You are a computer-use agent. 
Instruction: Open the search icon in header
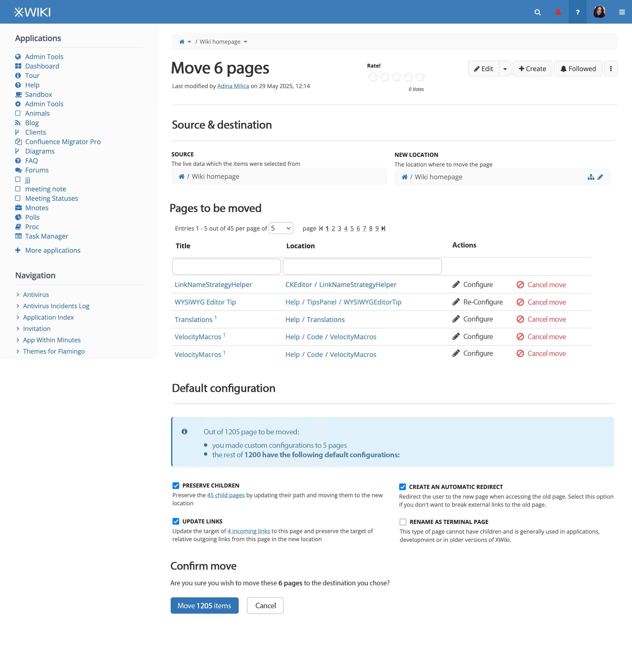pyautogui.click(x=537, y=12)
